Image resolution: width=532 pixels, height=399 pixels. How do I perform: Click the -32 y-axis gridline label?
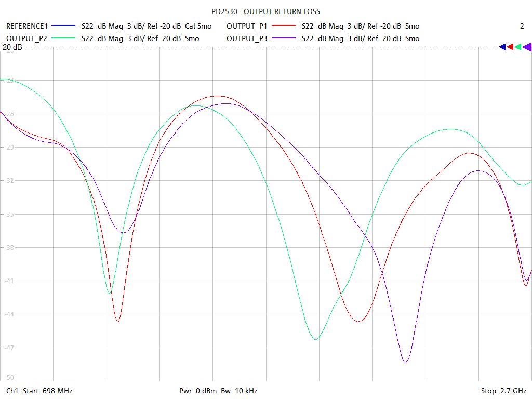coord(9,180)
